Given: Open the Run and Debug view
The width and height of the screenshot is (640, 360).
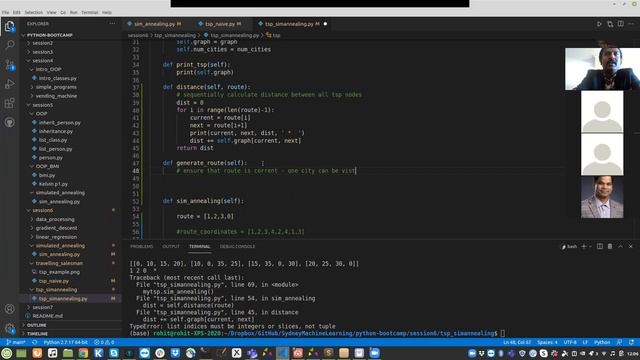Looking at the screenshot, I should (9, 84).
